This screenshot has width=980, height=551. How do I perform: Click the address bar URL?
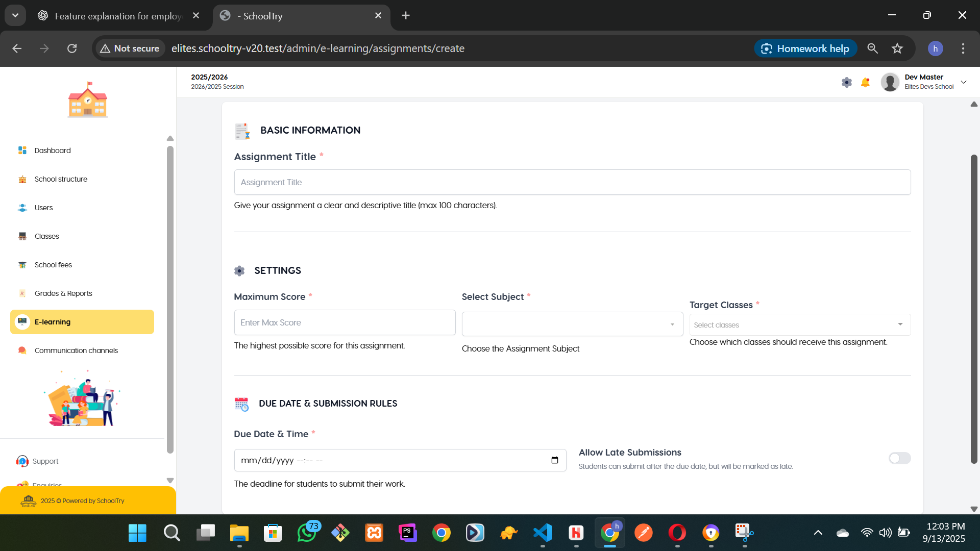tap(317, 48)
